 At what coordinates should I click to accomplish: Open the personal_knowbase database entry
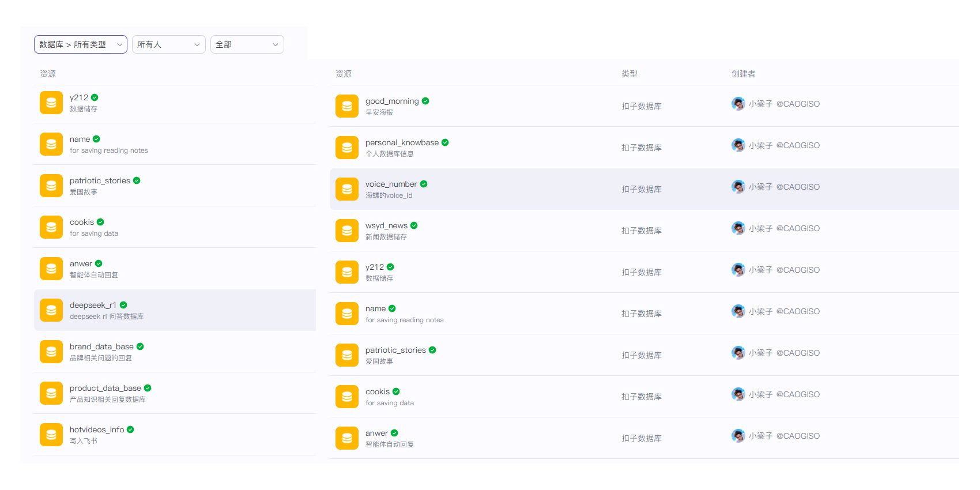(402, 142)
